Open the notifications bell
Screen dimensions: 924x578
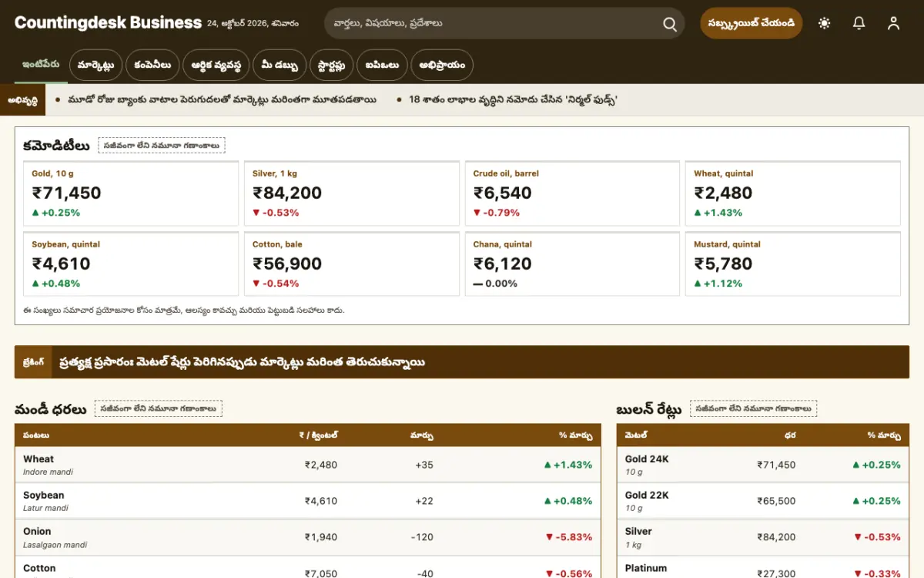[x=859, y=23]
